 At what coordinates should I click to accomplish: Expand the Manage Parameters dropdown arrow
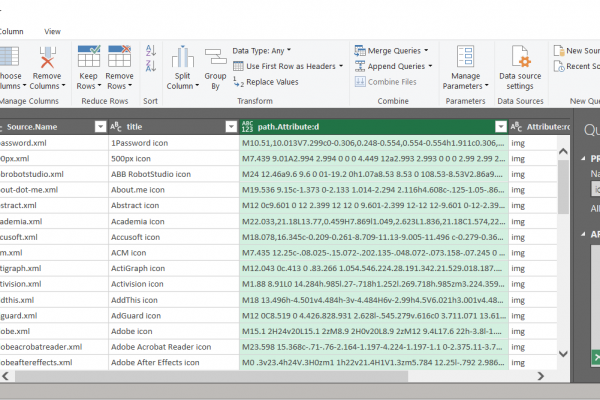pos(487,86)
